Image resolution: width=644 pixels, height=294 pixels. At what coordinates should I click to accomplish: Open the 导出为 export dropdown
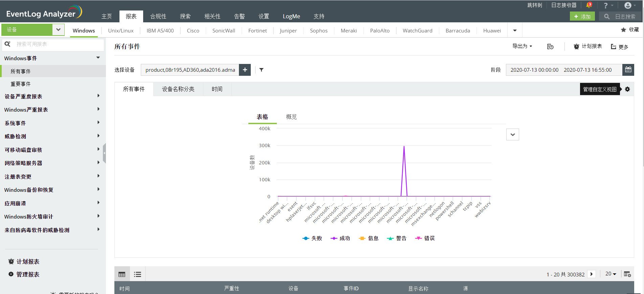tap(522, 46)
